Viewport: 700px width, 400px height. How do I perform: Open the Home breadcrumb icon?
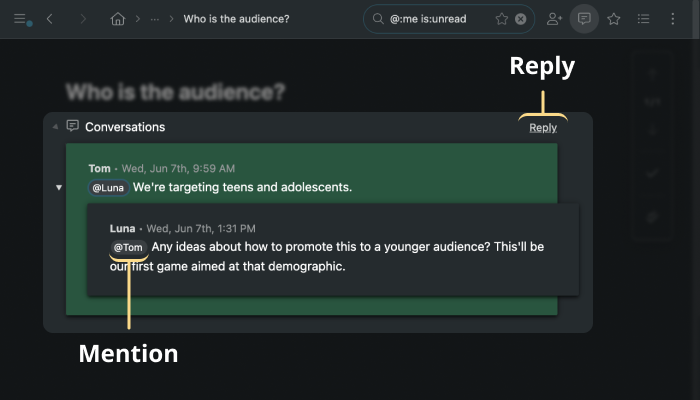point(118,19)
